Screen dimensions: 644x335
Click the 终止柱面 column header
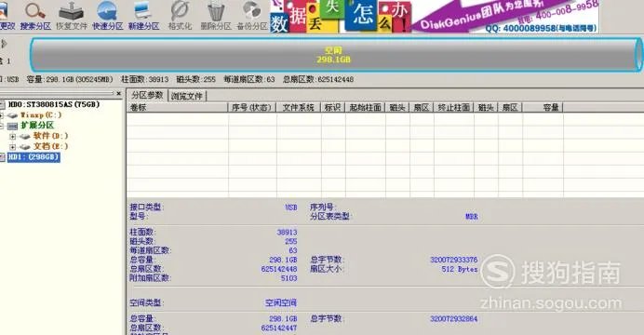454,108
